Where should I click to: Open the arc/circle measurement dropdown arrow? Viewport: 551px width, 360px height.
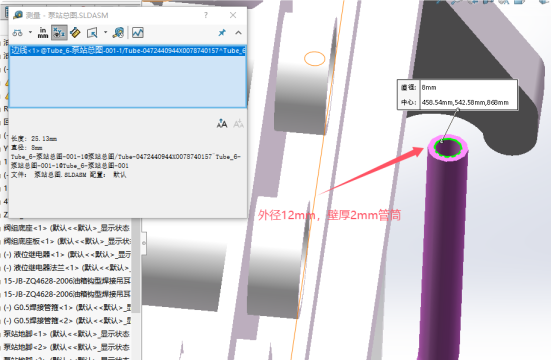(30, 33)
